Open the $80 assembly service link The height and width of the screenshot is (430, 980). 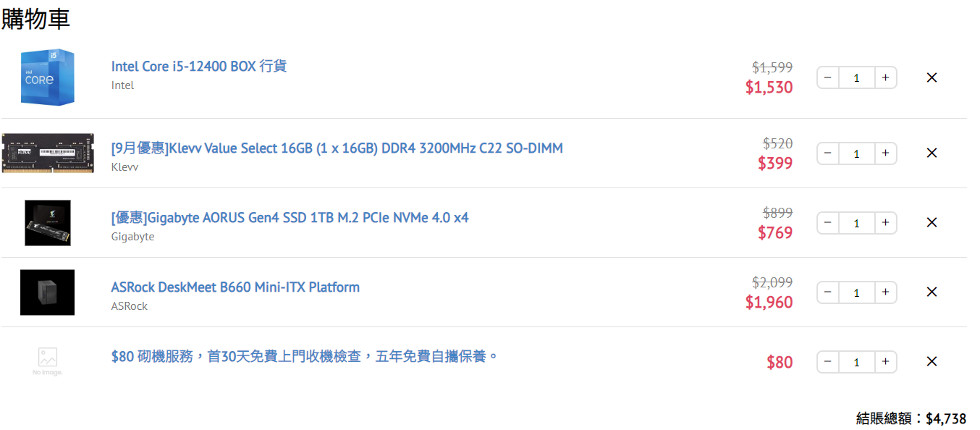pyautogui.click(x=305, y=356)
